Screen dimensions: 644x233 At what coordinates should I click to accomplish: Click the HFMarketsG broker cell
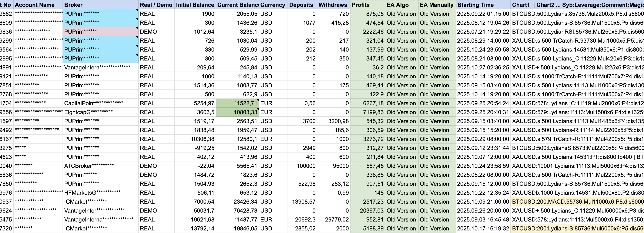[x=101, y=193]
